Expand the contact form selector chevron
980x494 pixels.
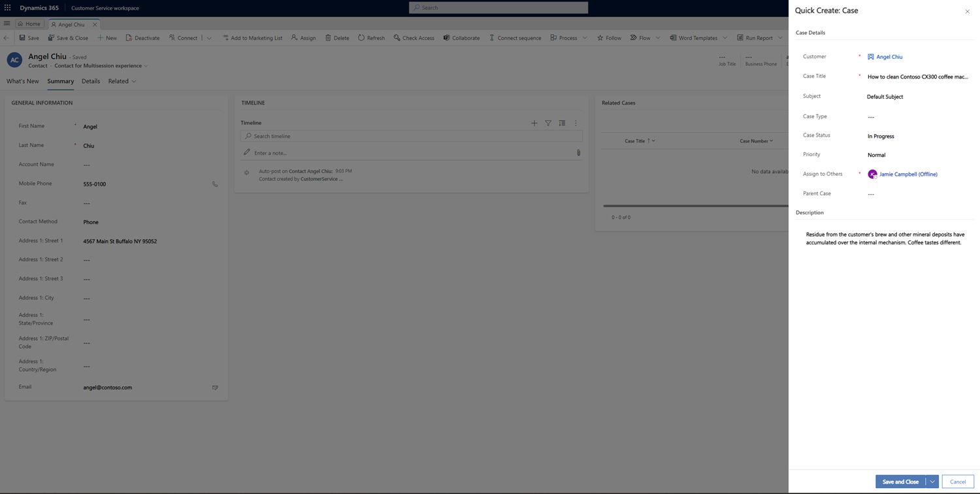click(146, 66)
